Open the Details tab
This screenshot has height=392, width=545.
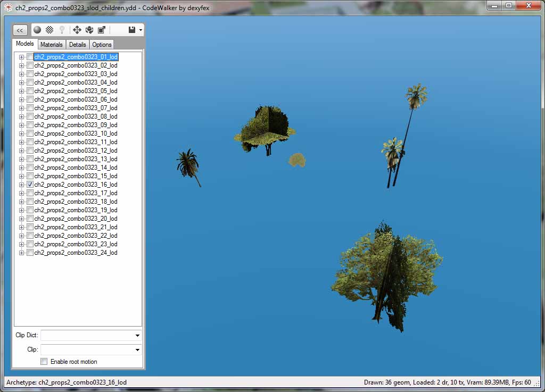pos(78,45)
